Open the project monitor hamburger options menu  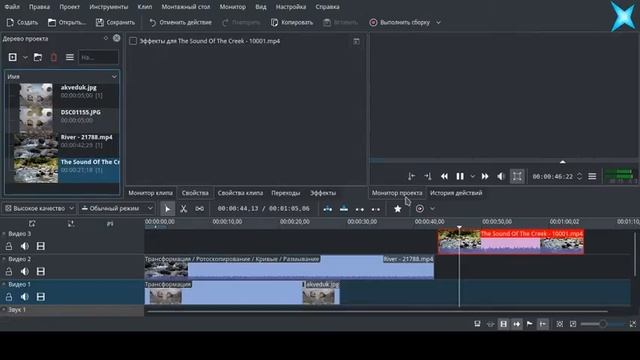pos(592,176)
